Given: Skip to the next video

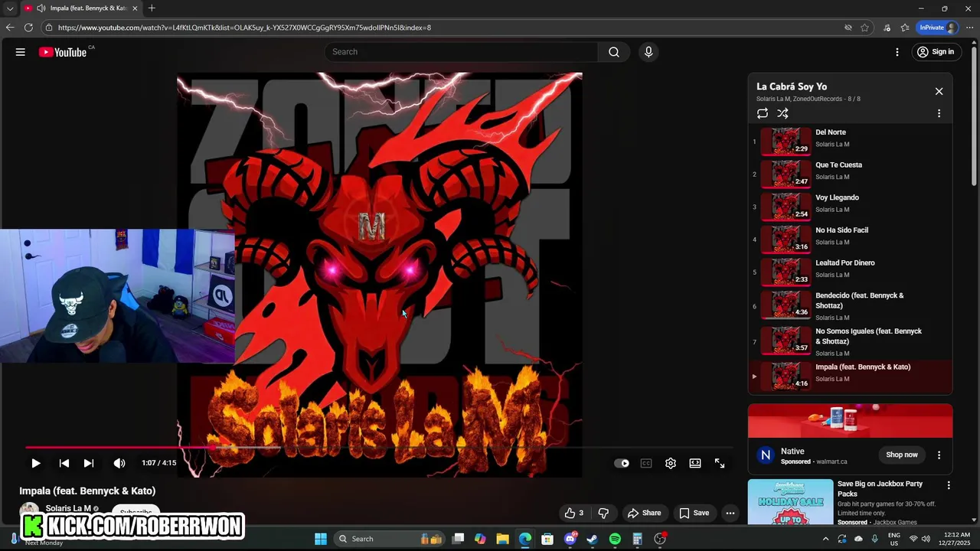Looking at the screenshot, I should point(89,463).
